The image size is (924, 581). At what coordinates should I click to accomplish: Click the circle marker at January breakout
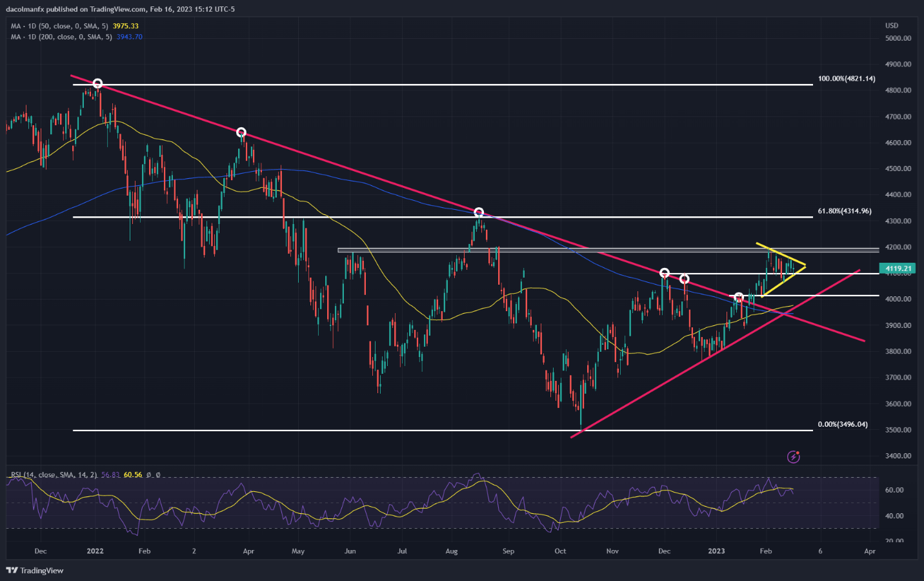739,298
